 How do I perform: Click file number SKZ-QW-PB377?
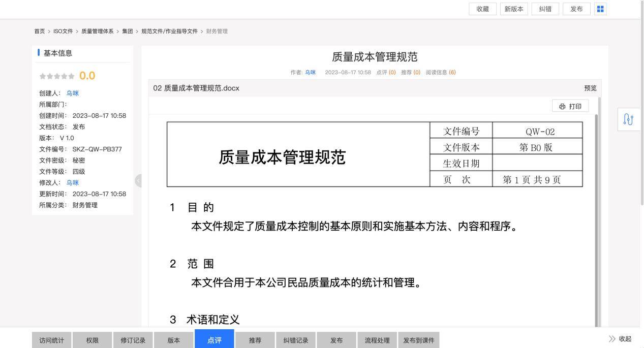click(x=97, y=149)
